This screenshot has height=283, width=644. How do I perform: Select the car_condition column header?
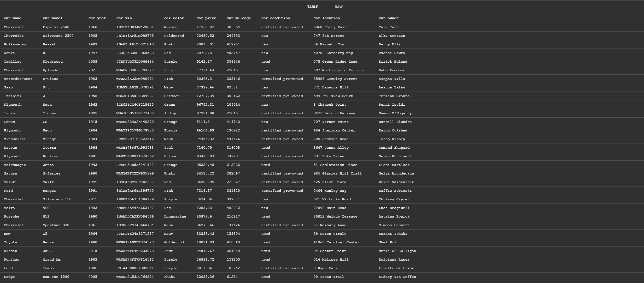pos(276,18)
